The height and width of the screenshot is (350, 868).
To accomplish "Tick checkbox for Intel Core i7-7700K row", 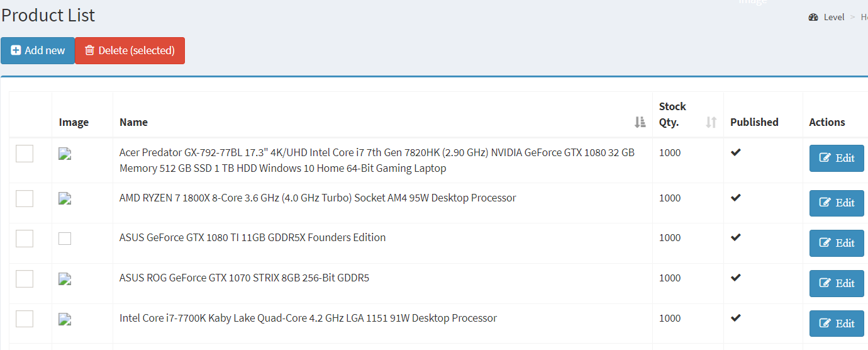I will point(25,319).
